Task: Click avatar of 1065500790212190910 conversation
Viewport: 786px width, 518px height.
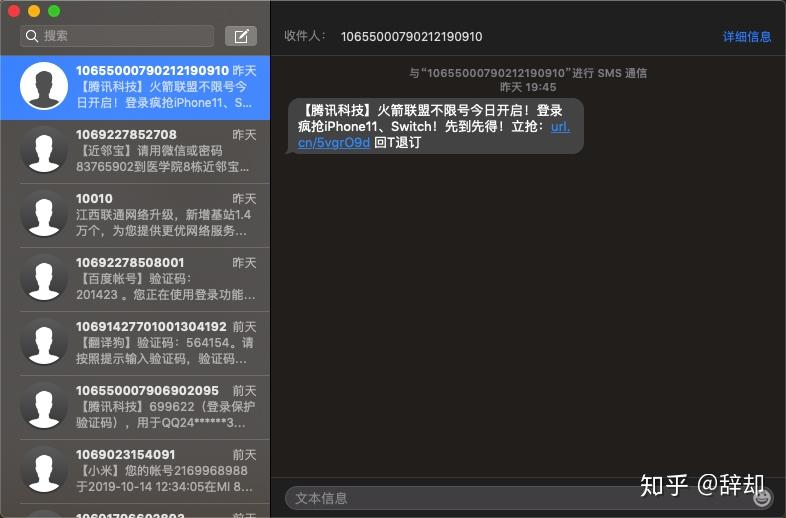Action: click(44, 86)
